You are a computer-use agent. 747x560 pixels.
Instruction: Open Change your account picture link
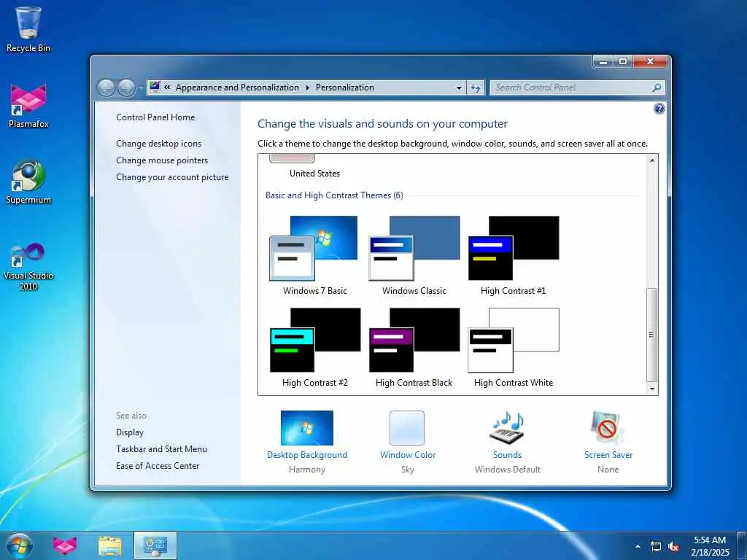click(172, 176)
